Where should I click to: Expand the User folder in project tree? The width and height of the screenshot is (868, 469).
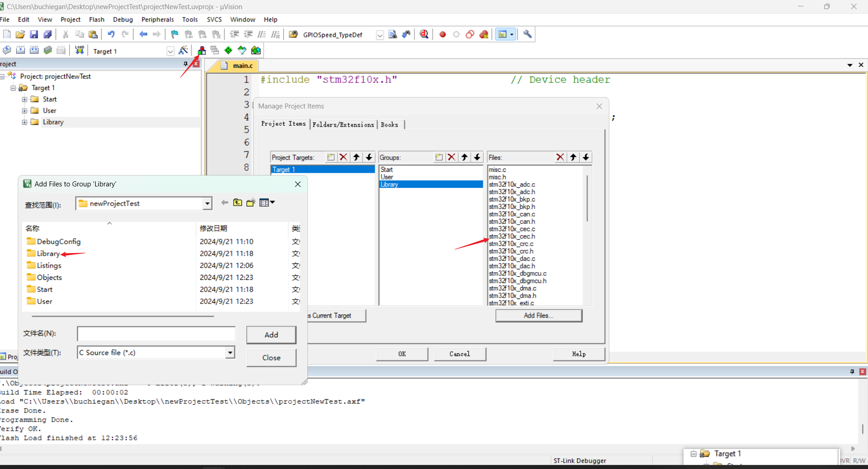25,111
